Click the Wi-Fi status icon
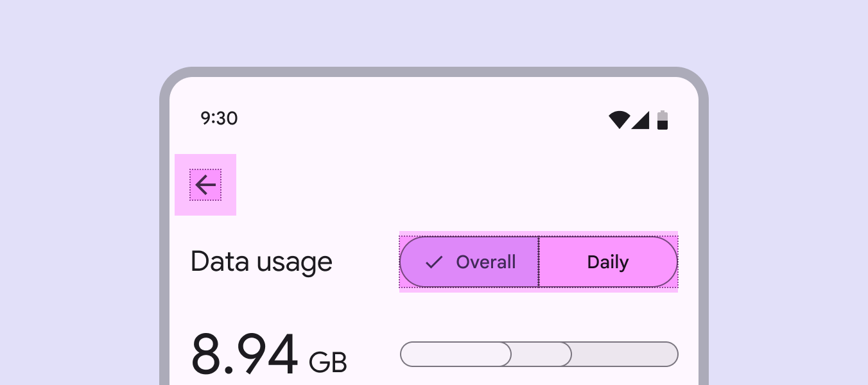This screenshot has width=868, height=385. coord(619,119)
